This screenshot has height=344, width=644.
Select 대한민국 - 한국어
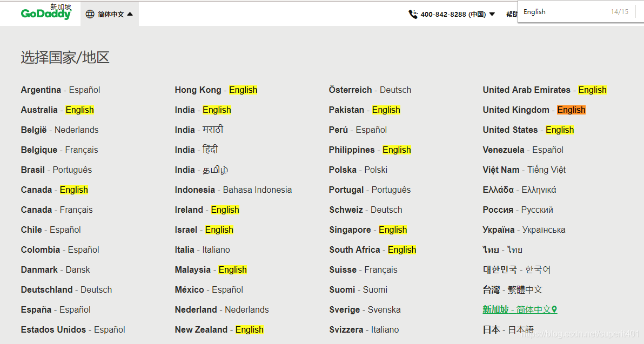[516, 269]
